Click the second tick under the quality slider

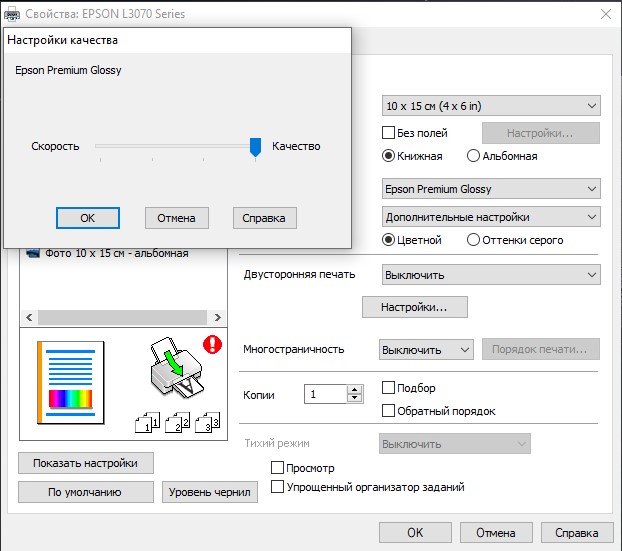point(152,160)
